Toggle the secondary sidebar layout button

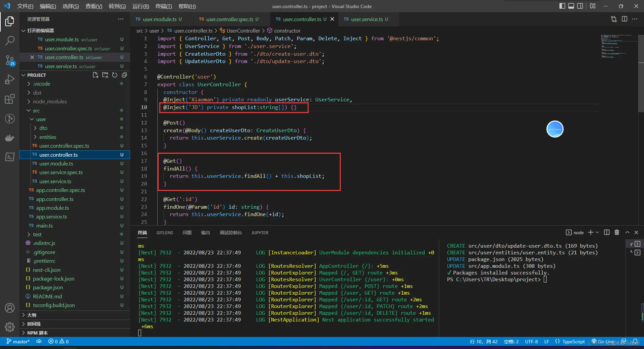pos(580,6)
